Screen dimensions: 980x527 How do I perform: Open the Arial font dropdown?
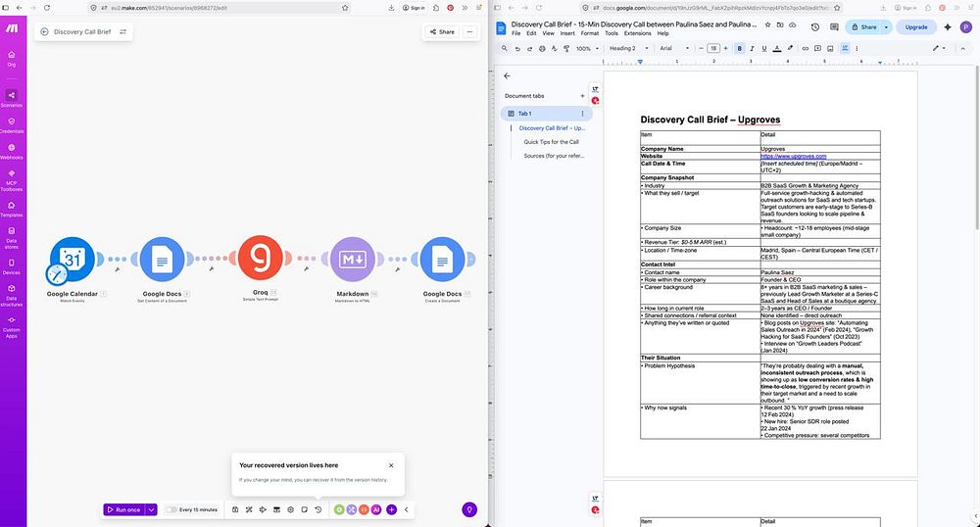coord(674,48)
